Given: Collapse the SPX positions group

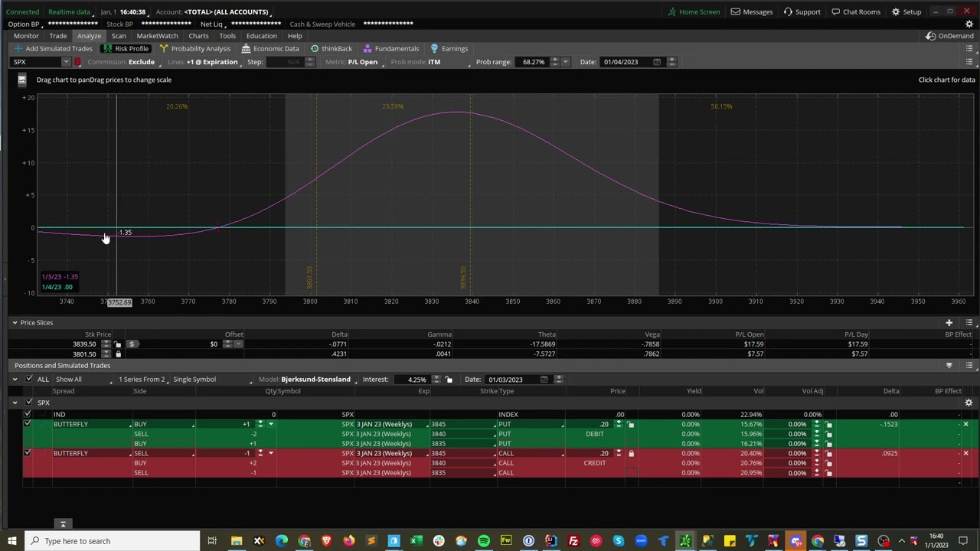Looking at the screenshot, I should click(x=15, y=403).
